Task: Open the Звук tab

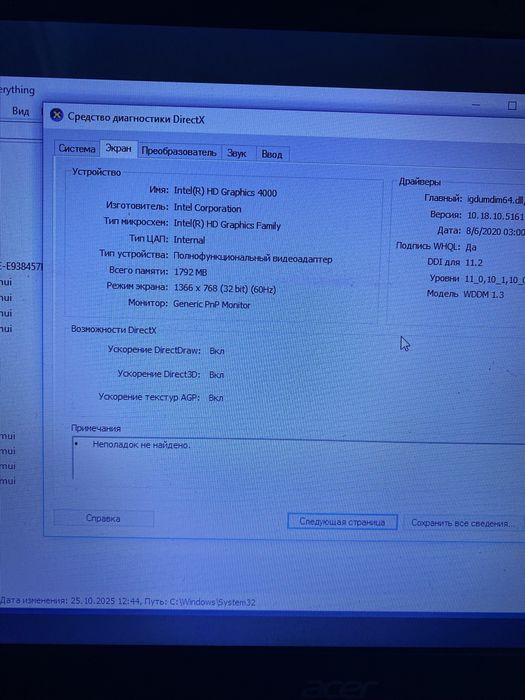Action: 237,154
